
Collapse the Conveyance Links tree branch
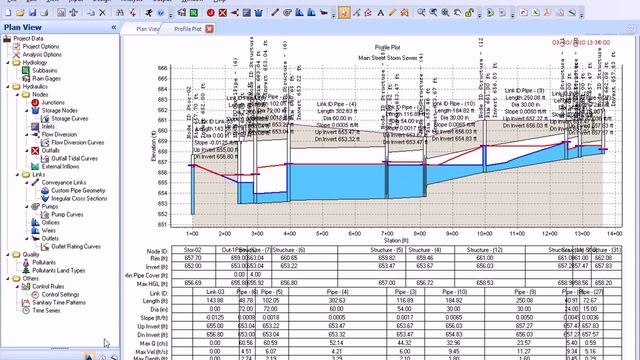point(27,182)
